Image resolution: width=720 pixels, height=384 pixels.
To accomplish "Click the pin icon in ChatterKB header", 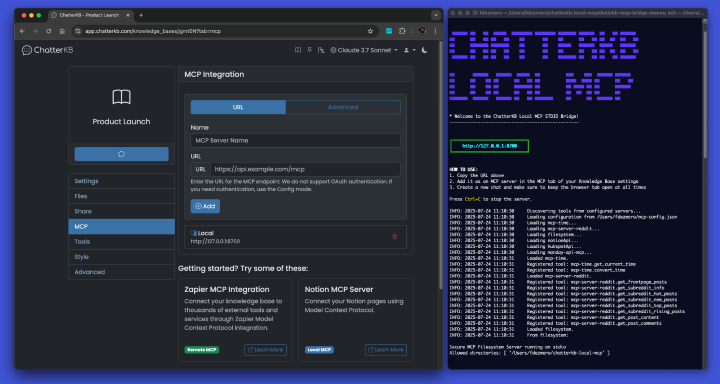I will point(309,50).
